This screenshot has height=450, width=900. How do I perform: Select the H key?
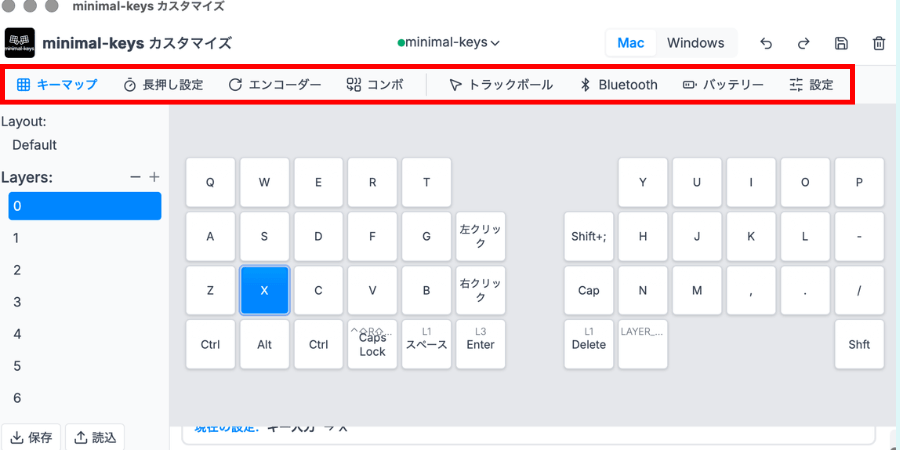(x=643, y=236)
